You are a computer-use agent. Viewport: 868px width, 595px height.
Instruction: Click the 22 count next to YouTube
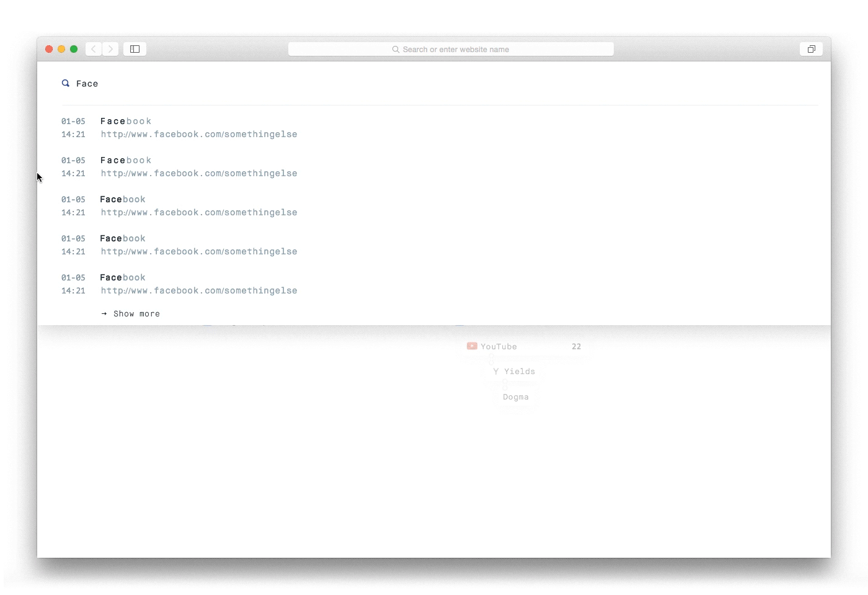coord(576,347)
